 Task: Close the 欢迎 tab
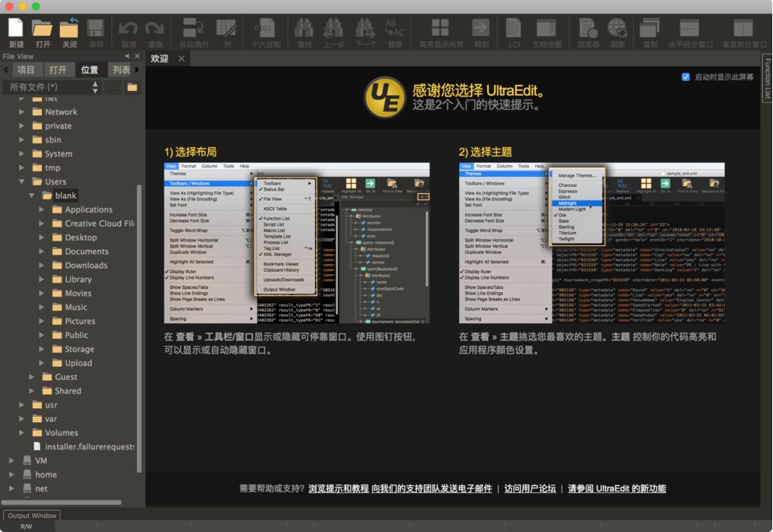pyautogui.click(x=182, y=58)
